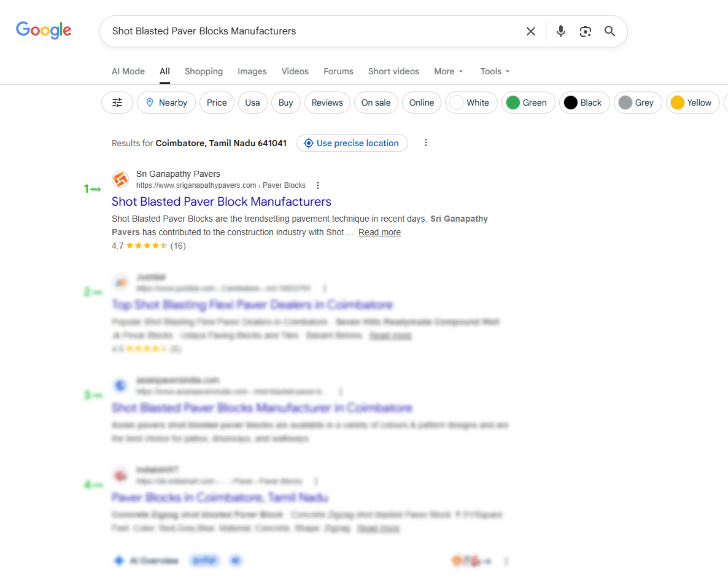The width and height of the screenshot is (728, 579).
Task: Click the Read more link in first result
Action: tap(379, 232)
